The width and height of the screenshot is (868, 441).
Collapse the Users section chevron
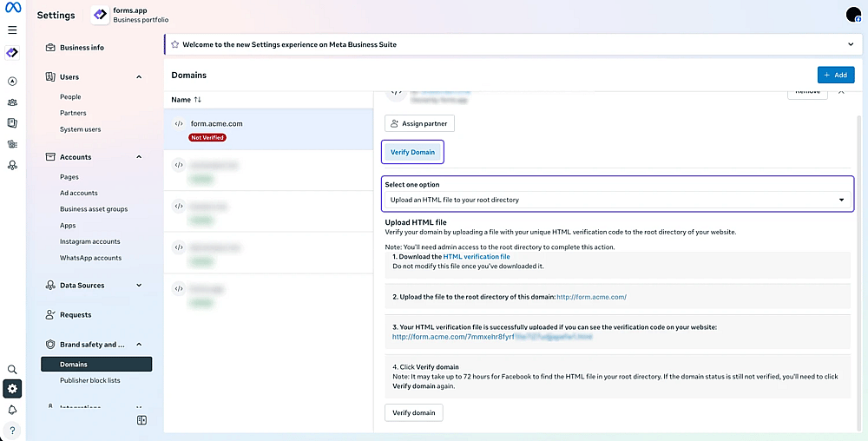(x=139, y=77)
